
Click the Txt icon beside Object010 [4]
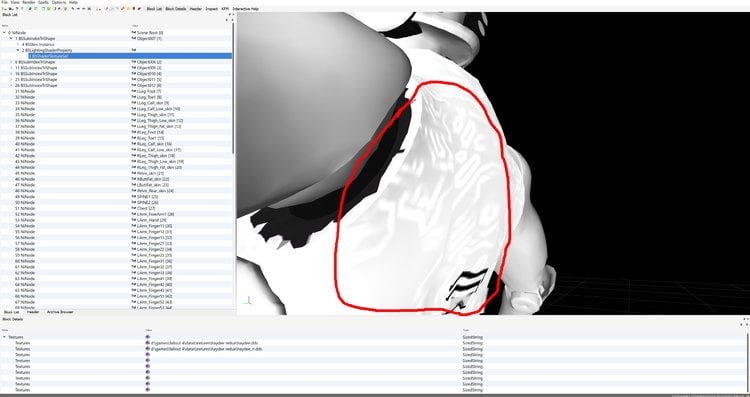tap(133, 74)
